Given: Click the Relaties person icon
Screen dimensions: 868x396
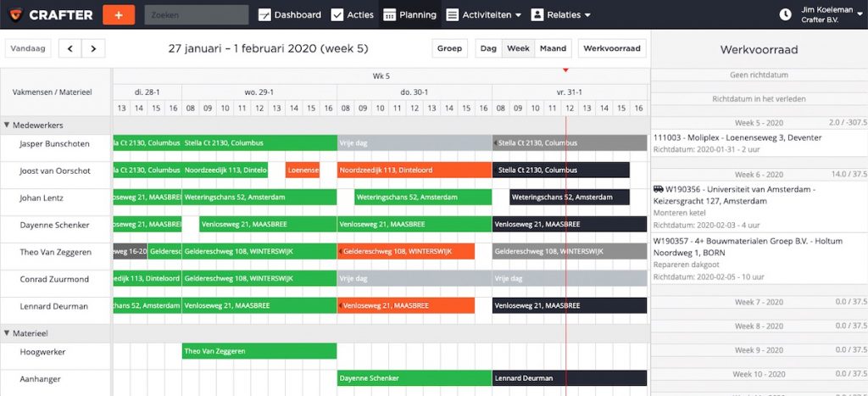Looking at the screenshot, I should pos(537,15).
